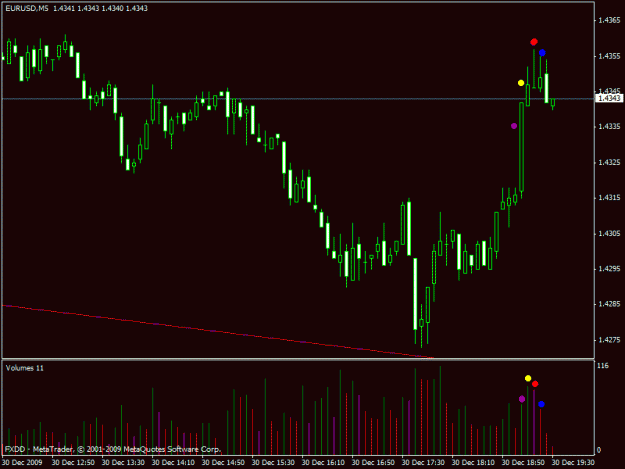The image size is (625, 469).
Task: Click the 30 Dec 14:10 time label
Action: click(173, 462)
